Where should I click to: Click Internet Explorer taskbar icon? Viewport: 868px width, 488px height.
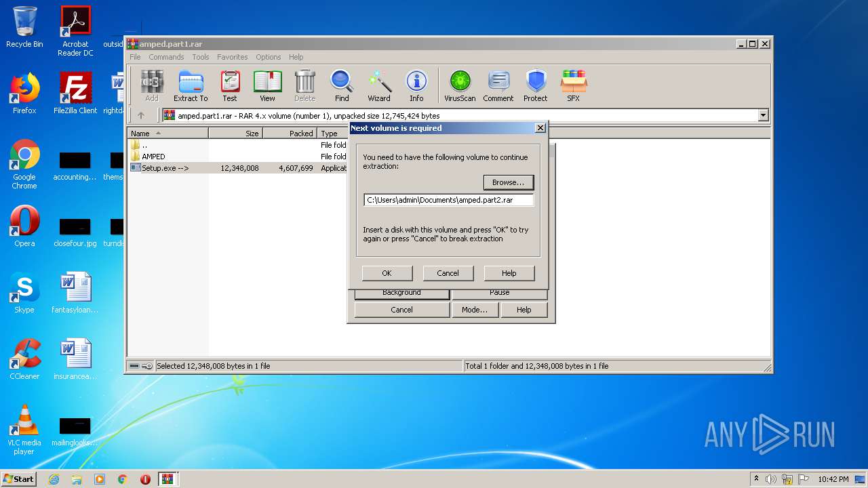coord(54,479)
